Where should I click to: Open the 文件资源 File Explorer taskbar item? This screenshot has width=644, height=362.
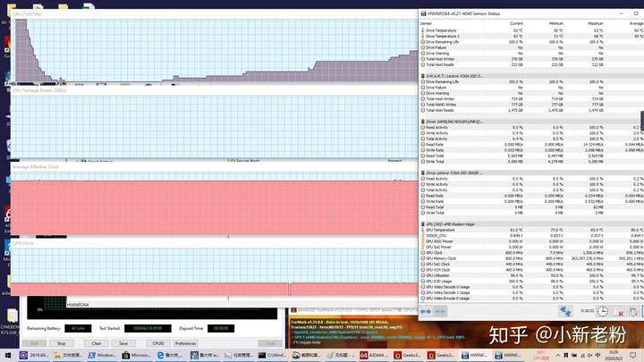(x=68, y=355)
